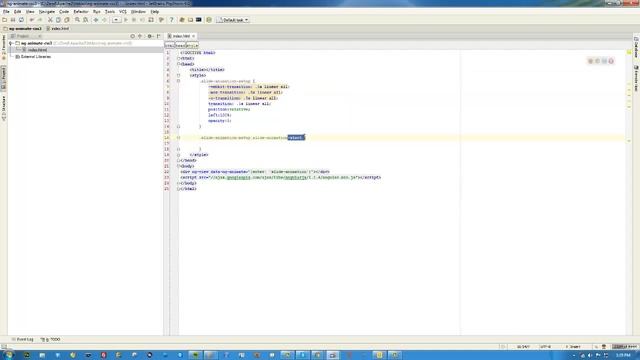This screenshot has width=640, height=360.
Task: Click the ng-animate-css3 breadcrumb in navigation bar
Action: pos(23,29)
